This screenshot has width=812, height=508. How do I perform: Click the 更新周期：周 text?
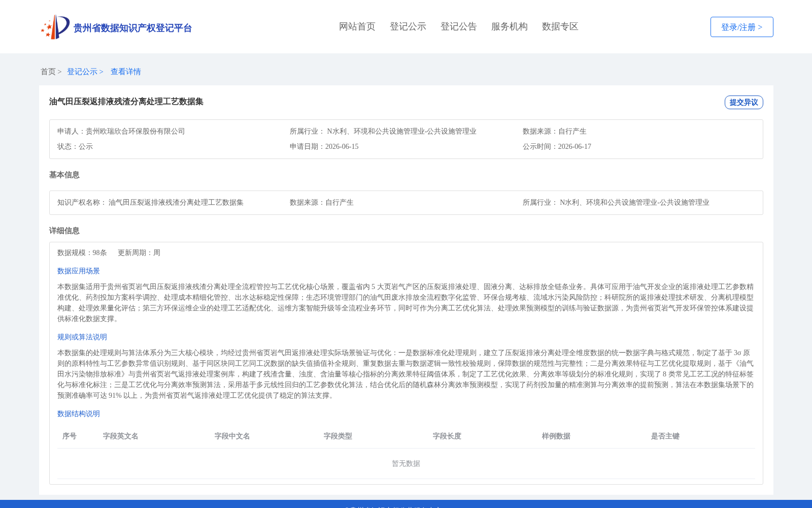tap(139, 252)
